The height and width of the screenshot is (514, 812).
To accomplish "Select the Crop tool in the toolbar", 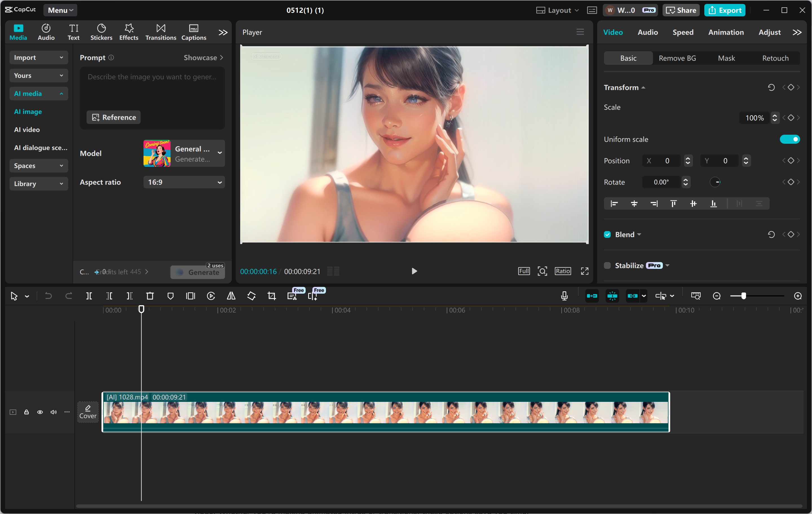I will [x=272, y=296].
